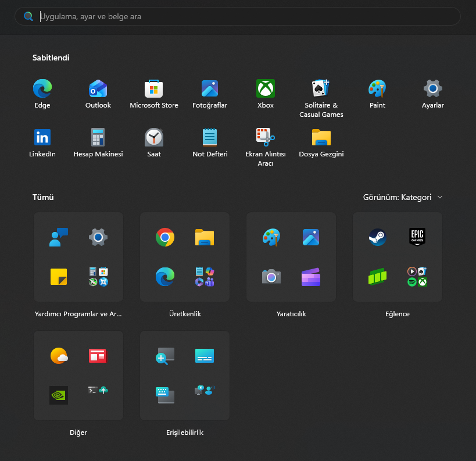Open Google Chrome in Üretkenlik group
This screenshot has height=461, width=476.
pos(165,237)
